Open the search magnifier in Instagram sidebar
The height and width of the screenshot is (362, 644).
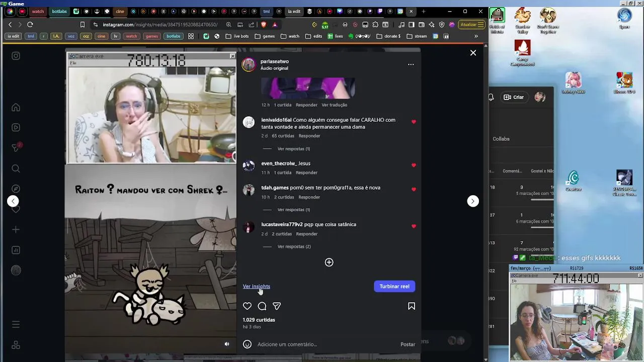coord(16,168)
